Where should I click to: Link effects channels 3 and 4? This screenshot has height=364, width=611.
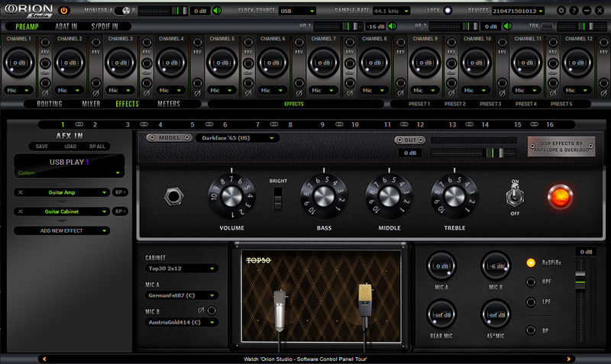point(144,124)
